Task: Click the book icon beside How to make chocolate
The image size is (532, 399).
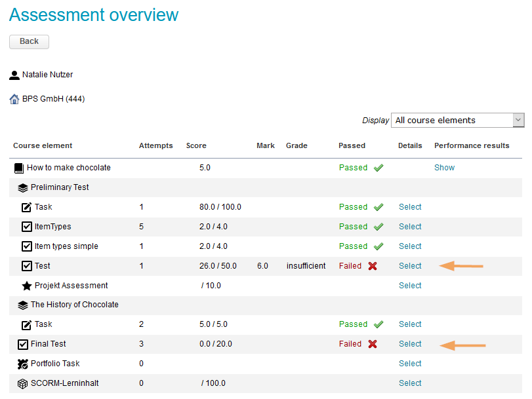Action: pos(19,168)
